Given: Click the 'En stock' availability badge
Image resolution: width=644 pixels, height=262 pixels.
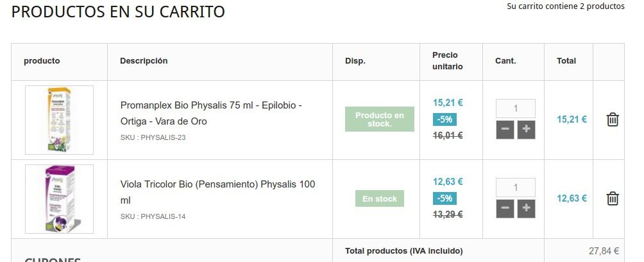Looking at the screenshot, I should pos(380,198).
